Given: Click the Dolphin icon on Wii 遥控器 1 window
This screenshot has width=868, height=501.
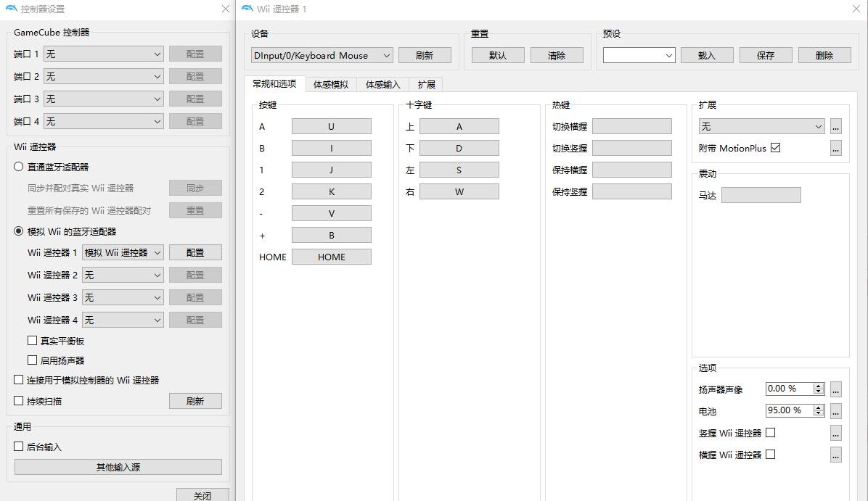Looking at the screenshot, I should [x=249, y=9].
